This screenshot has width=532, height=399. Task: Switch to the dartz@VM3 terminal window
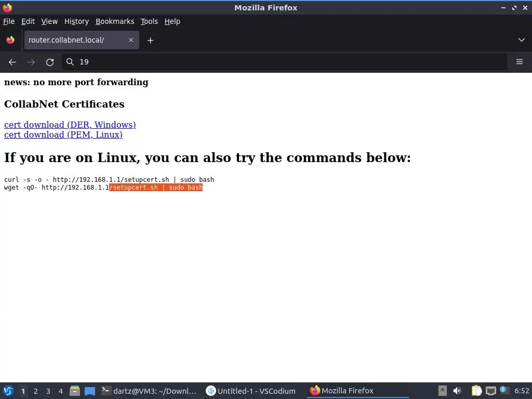[149, 391]
